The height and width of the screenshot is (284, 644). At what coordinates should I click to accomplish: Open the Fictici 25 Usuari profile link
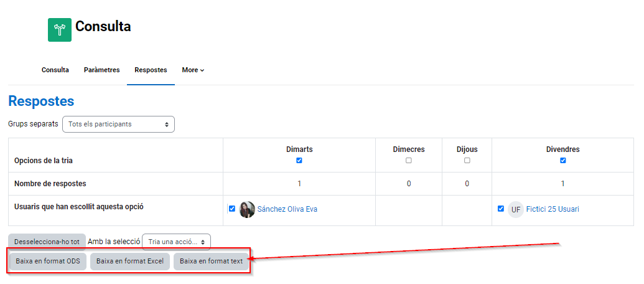click(x=553, y=209)
